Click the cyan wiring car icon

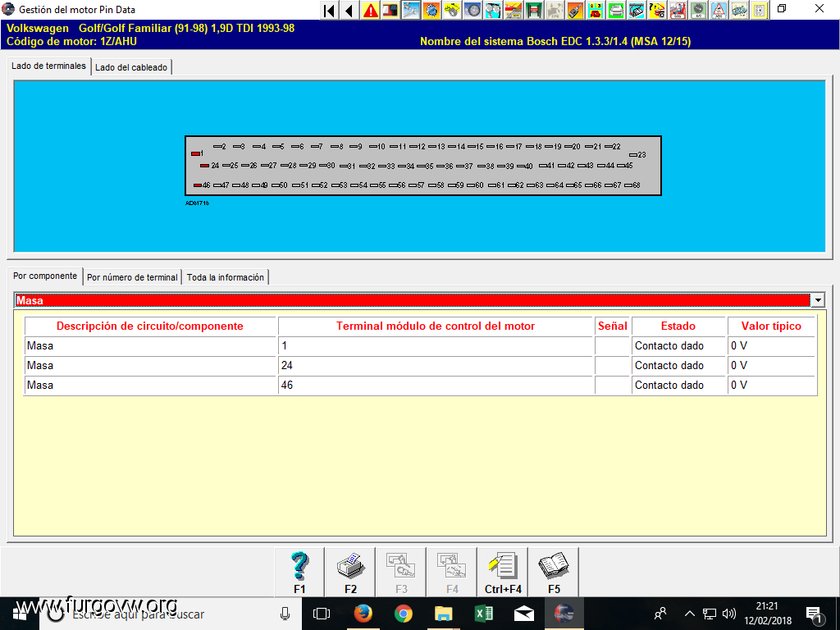point(739,10)
